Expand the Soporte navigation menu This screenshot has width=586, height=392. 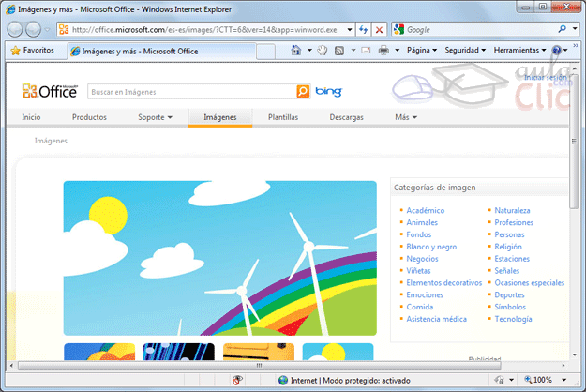point(155,117)
